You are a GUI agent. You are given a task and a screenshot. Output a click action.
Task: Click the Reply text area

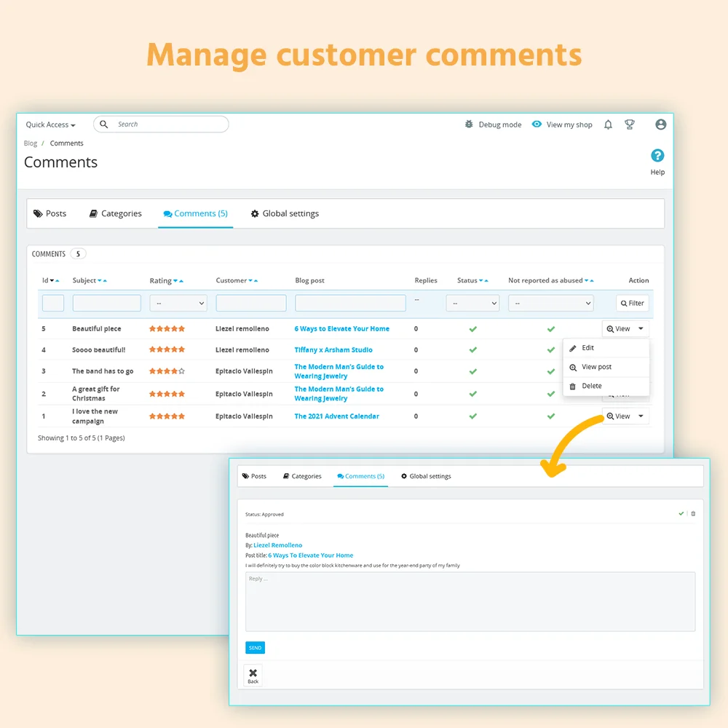pyautogui.click(x=470, y=601)
